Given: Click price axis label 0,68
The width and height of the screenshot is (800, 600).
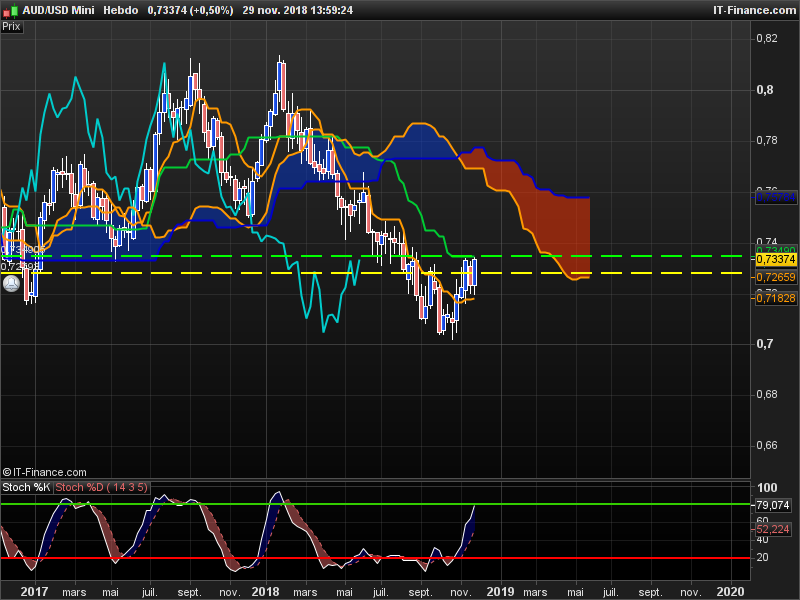Looking at the screenshot, I should click(x=767, y=394).
